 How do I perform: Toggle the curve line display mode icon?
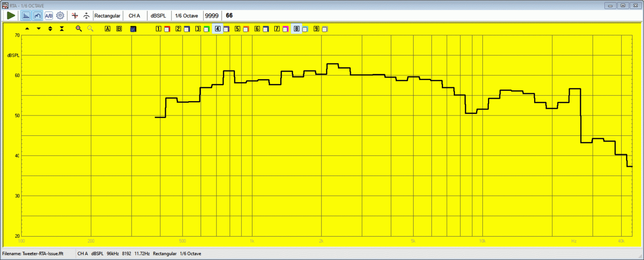pyautogui.click(x=37, y=15)
